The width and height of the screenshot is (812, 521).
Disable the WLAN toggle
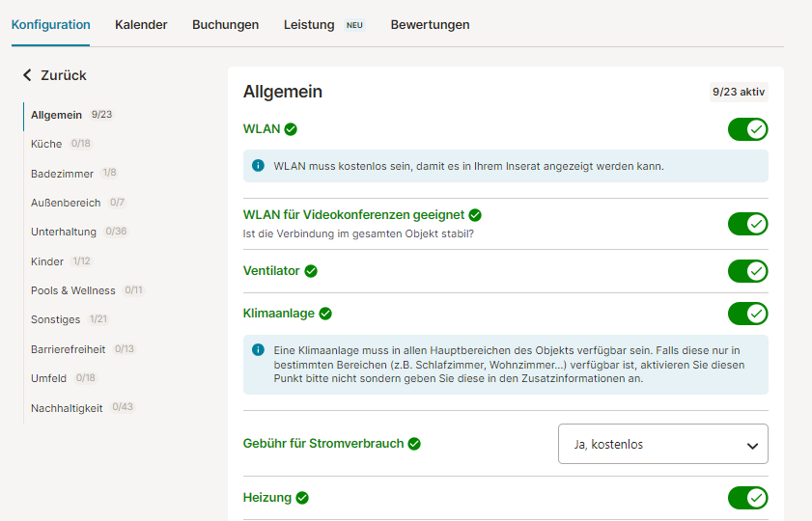pos(747,129)
